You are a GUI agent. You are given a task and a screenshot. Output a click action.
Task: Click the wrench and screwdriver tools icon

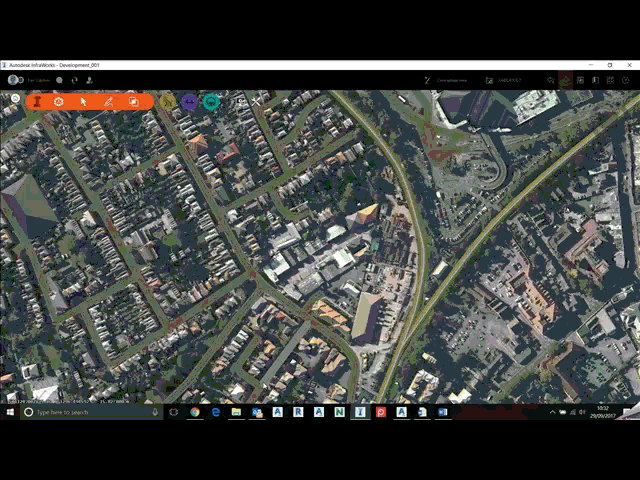click(256, 102)
